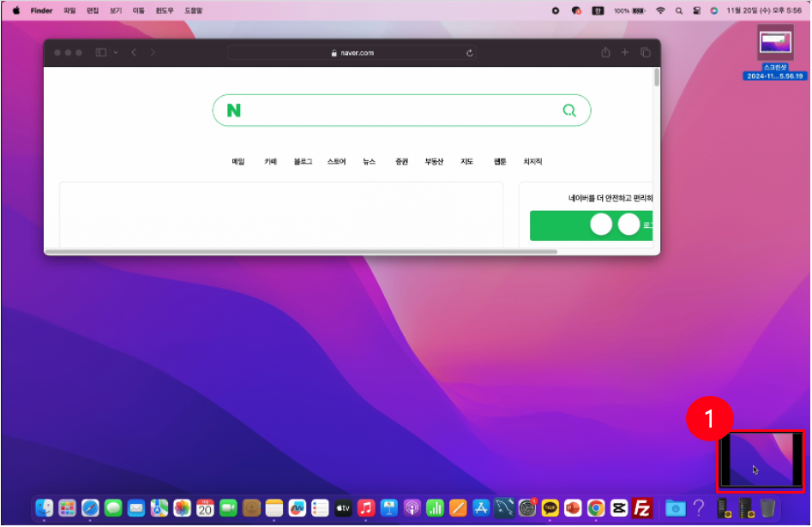Image resolution: width=812 pixels, height=527 pixels.
Task: Open a new Safari tab
Action: [625, 52]
